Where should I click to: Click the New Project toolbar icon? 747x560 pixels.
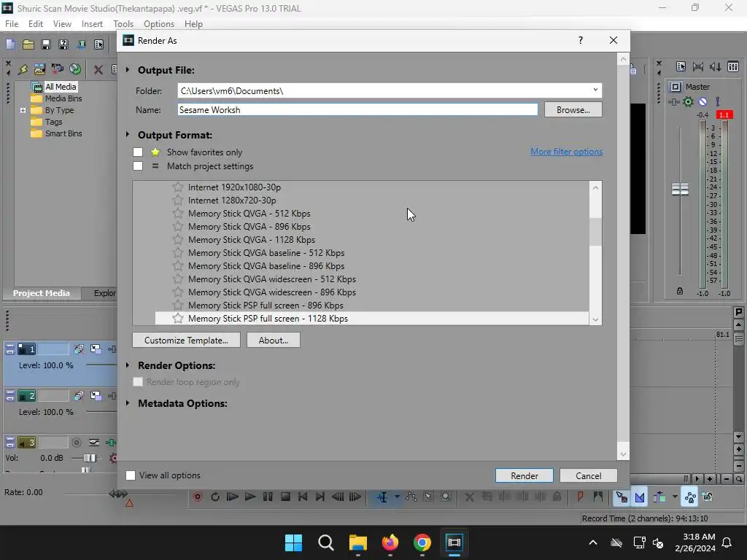tap(10, 44)
